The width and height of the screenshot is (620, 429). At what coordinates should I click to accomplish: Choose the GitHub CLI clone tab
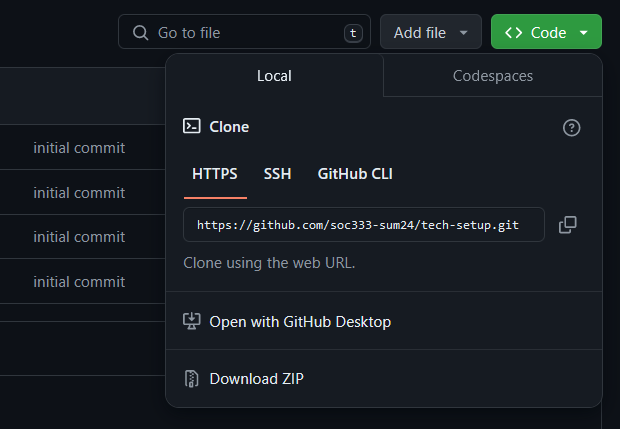pos(355,174)
